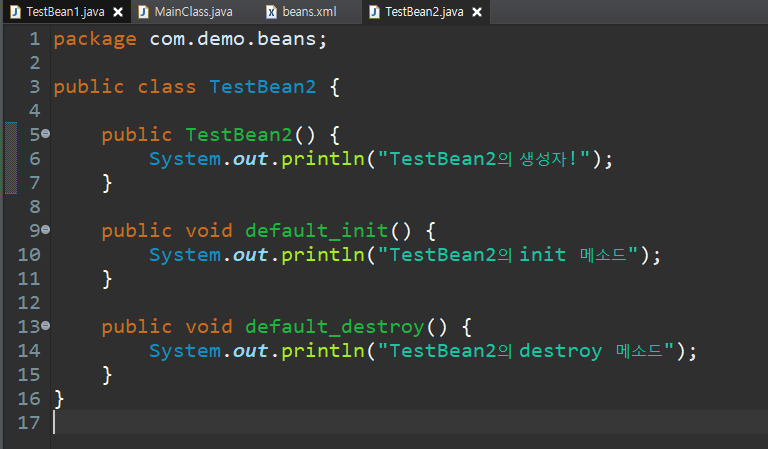Click the Java file icon on MainClass.java tab

(144, 12)
